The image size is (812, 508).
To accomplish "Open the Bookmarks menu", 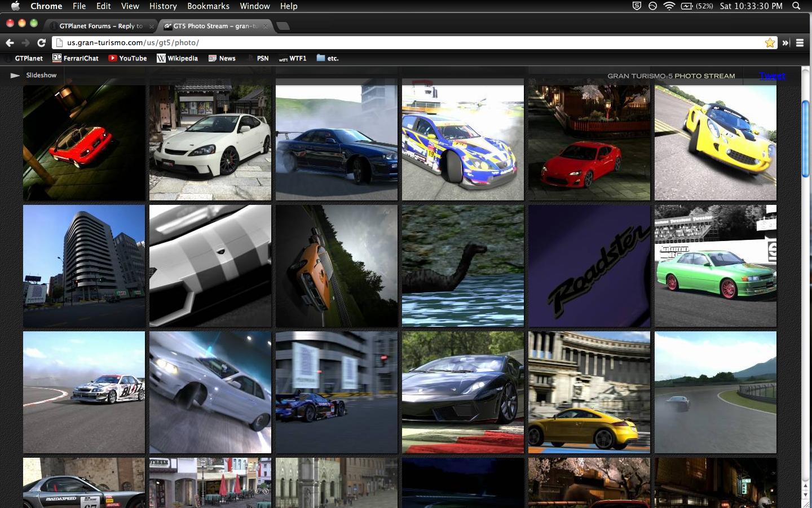I will click(208, 6).
